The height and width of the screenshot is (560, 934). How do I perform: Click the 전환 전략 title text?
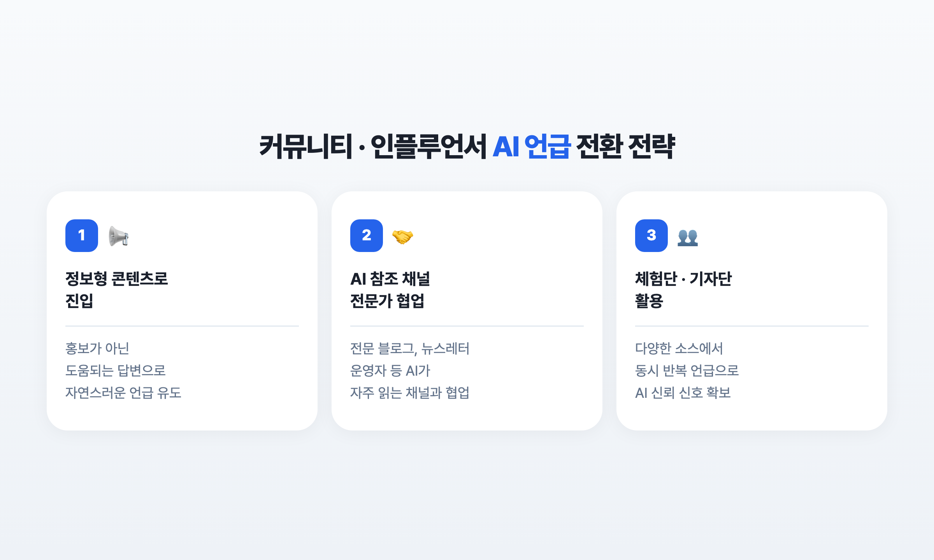tap(625, 147)
